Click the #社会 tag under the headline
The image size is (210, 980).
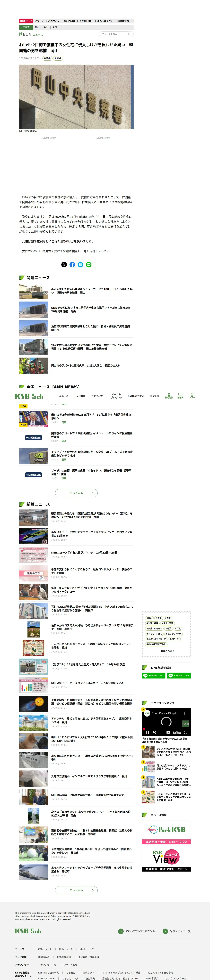(58, 58)
